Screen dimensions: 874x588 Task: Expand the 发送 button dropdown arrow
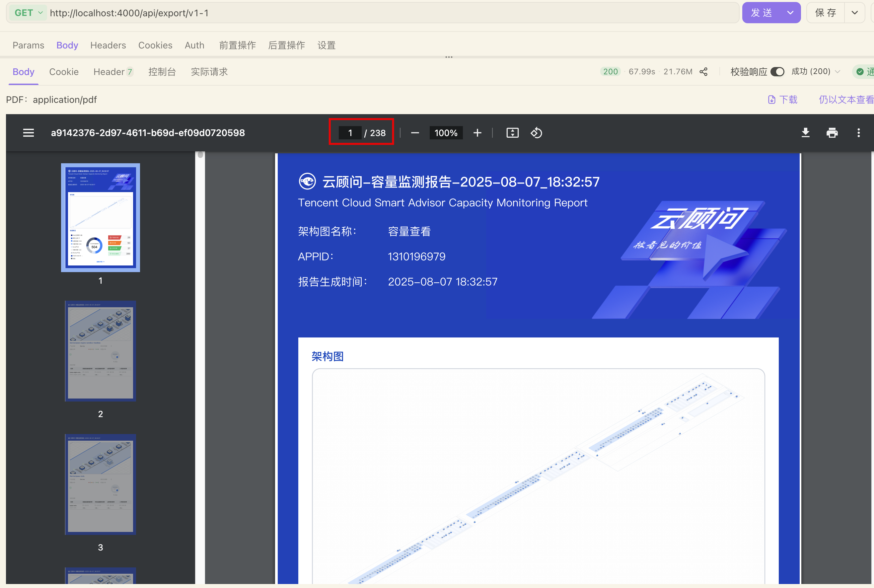point(790,13)
